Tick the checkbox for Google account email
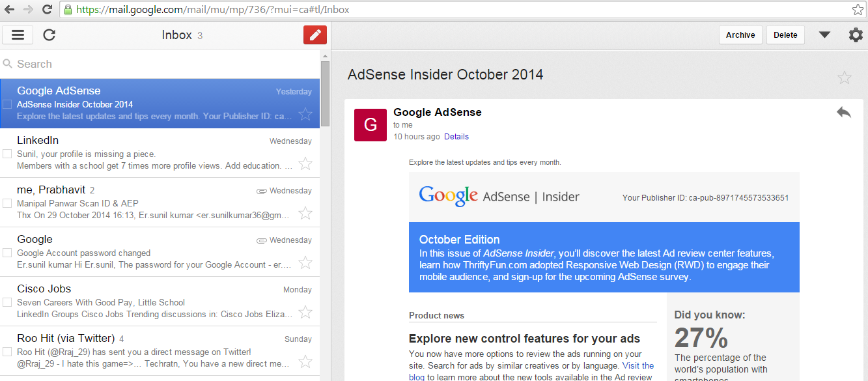Viewport: 868px width, 381px height. click(7, 253)
